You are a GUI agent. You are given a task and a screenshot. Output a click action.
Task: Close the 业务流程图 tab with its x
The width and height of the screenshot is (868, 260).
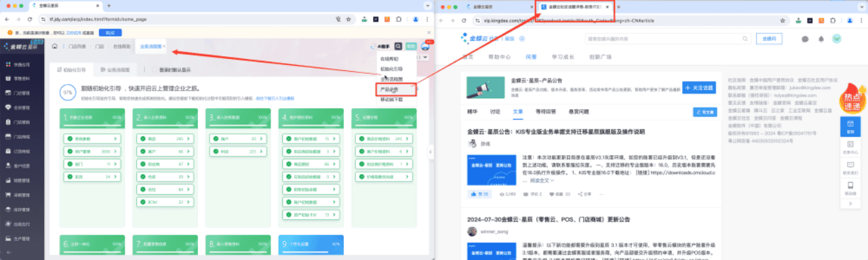pyautogui.click(x=164, y=47)
